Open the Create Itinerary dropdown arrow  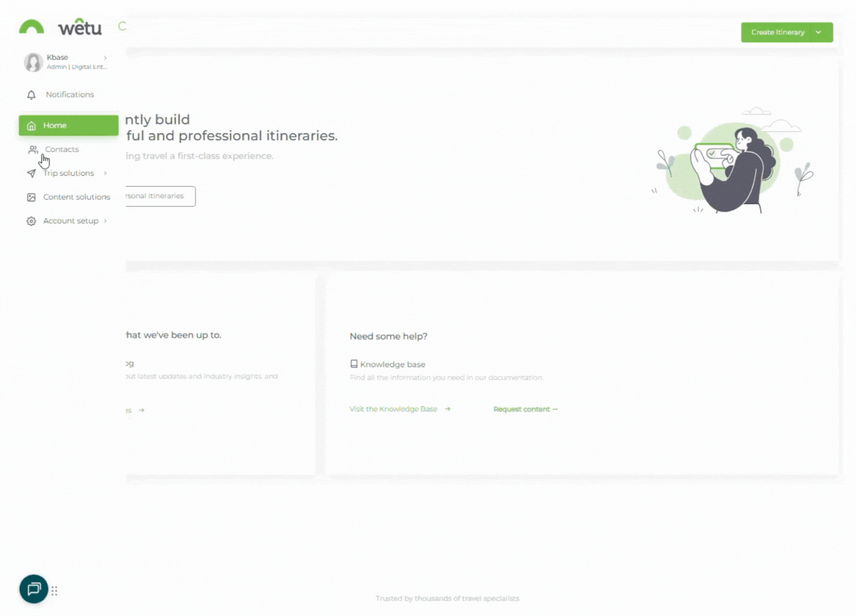coord(819,33)
